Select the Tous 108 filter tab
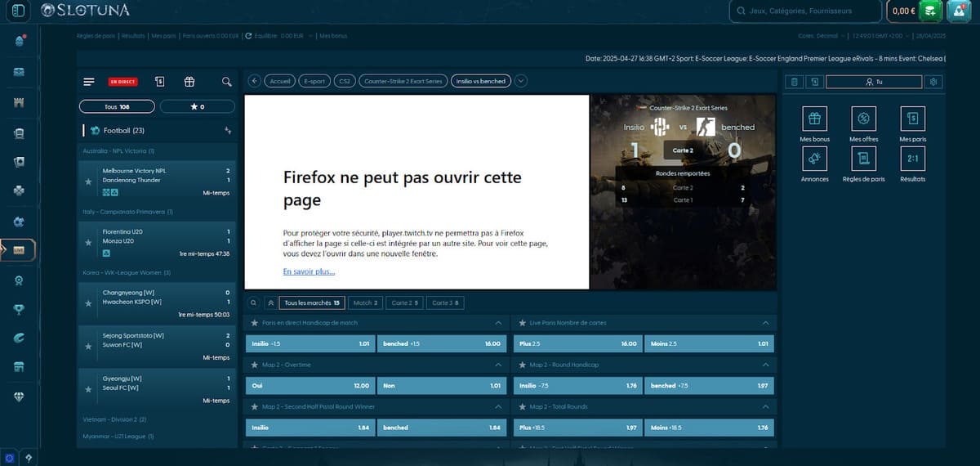The height and width of the screenshot is (466, 980). click(117, 107)
